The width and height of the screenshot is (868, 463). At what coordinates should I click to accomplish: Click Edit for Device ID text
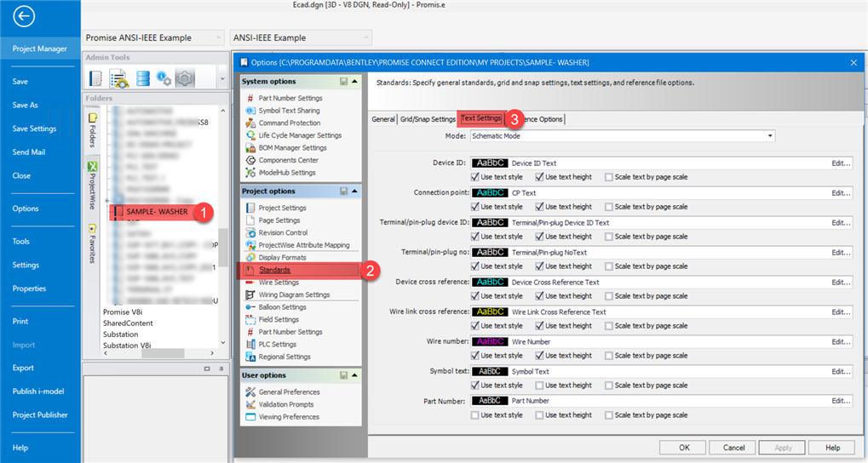pos(841,163)
